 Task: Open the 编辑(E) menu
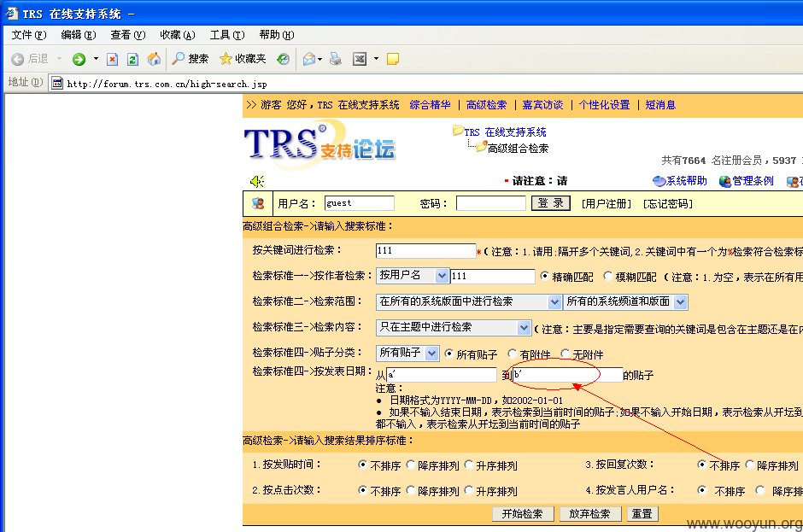coord(79,35)
